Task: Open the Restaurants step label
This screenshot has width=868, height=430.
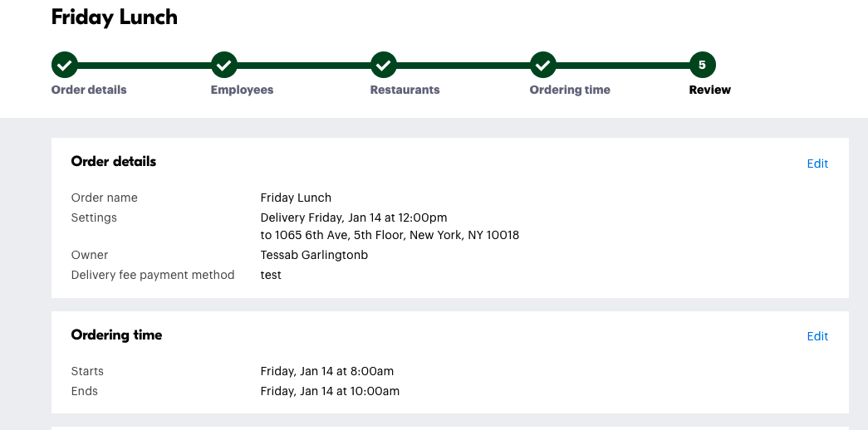Action: point(405,90)
